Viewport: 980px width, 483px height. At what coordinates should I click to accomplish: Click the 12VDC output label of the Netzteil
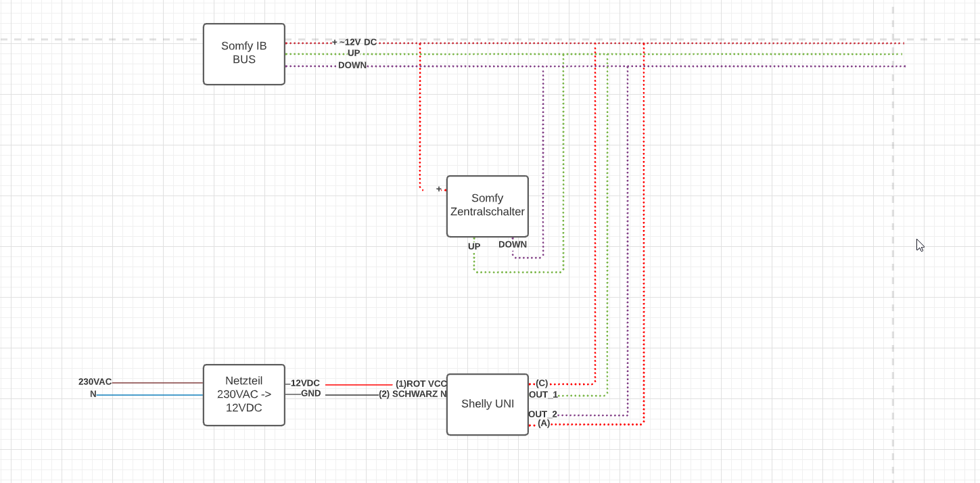point(305,383)
